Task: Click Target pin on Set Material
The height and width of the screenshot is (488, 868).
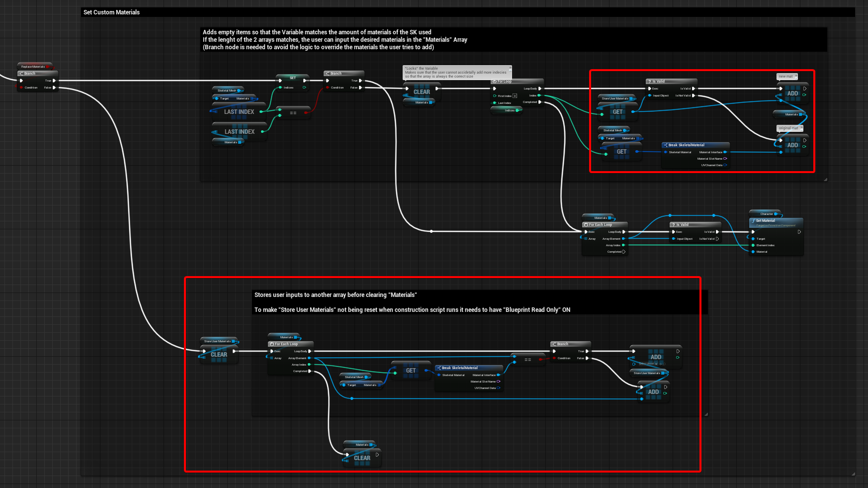Action: [753, 239]
